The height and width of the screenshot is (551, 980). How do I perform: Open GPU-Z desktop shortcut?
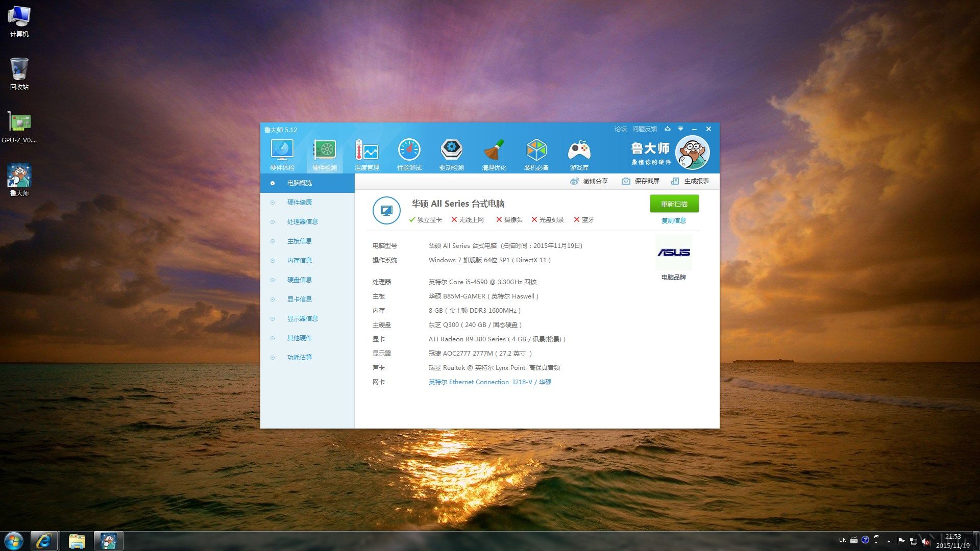tap(19, 128)
